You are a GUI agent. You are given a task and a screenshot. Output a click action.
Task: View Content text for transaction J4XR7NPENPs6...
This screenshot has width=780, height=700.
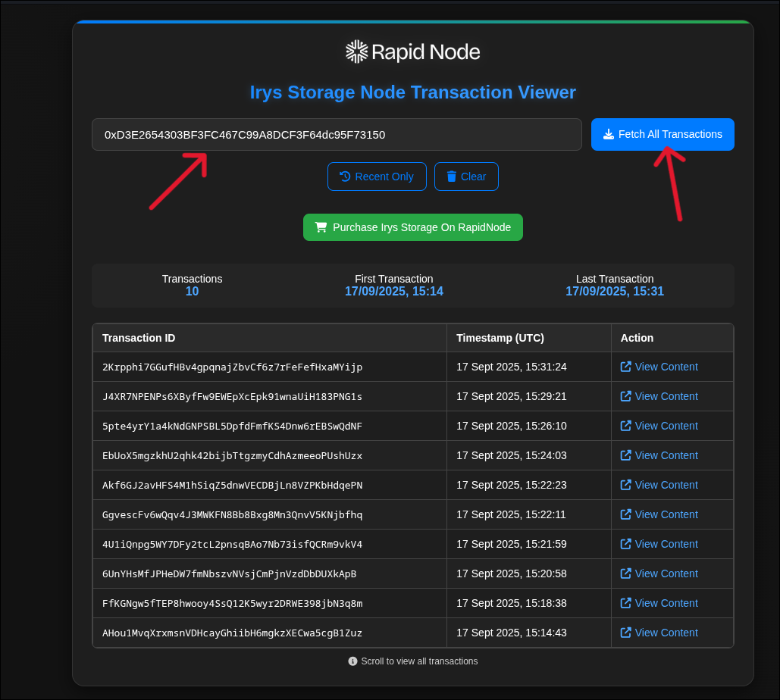coord(666,396)
